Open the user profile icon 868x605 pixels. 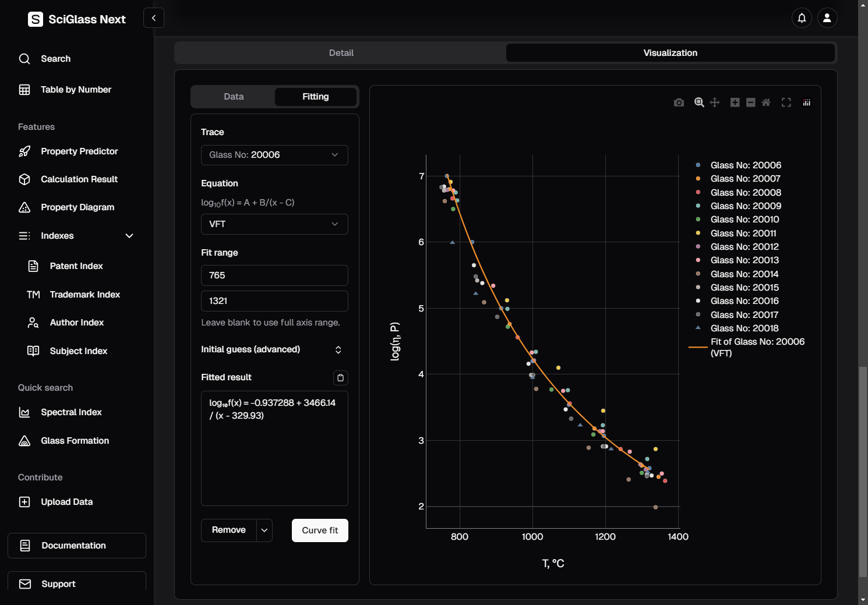[x=827, y=18]
